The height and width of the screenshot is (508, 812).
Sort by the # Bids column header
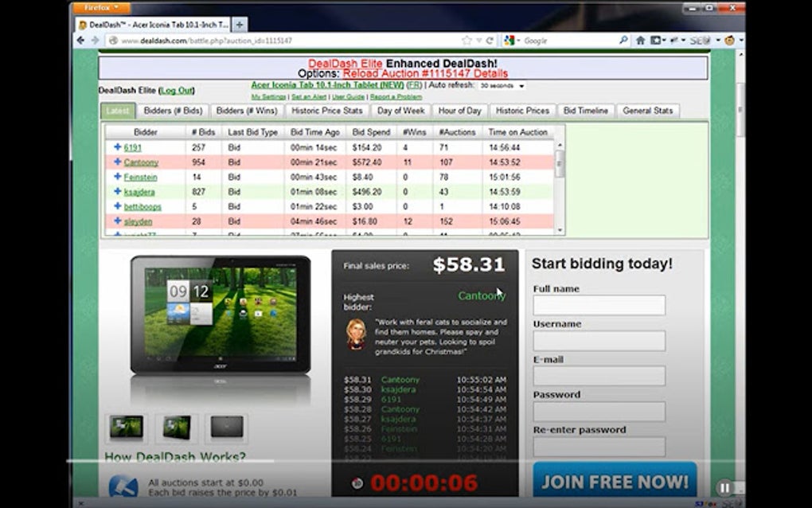204,132
